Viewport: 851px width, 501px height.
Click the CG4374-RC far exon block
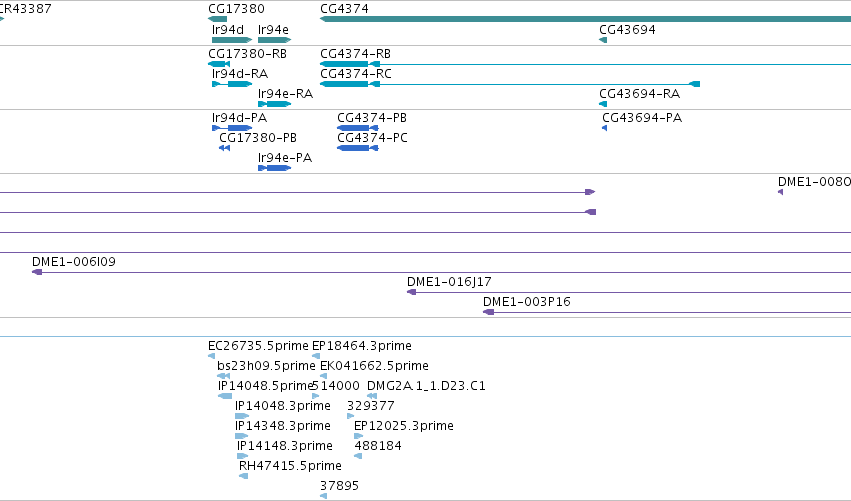tap(695, 84)
